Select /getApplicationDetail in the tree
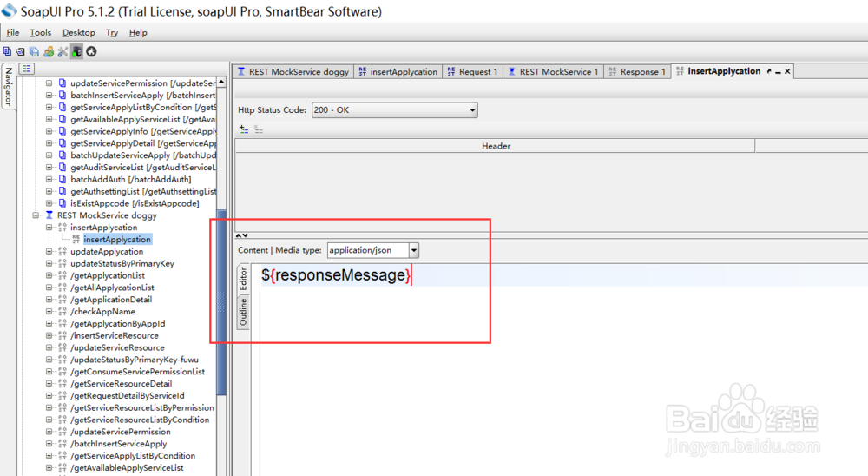The height and width of the screenshot is (476, 868). tap(111, 299)
